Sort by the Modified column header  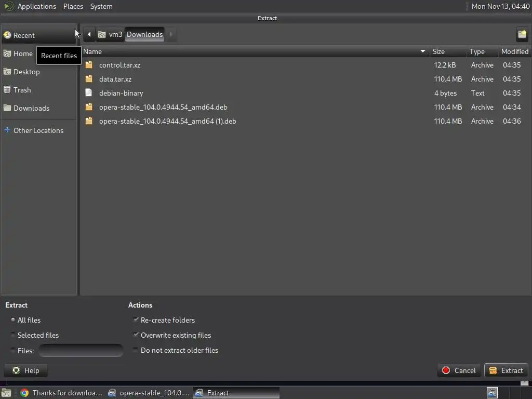[515, 51]
